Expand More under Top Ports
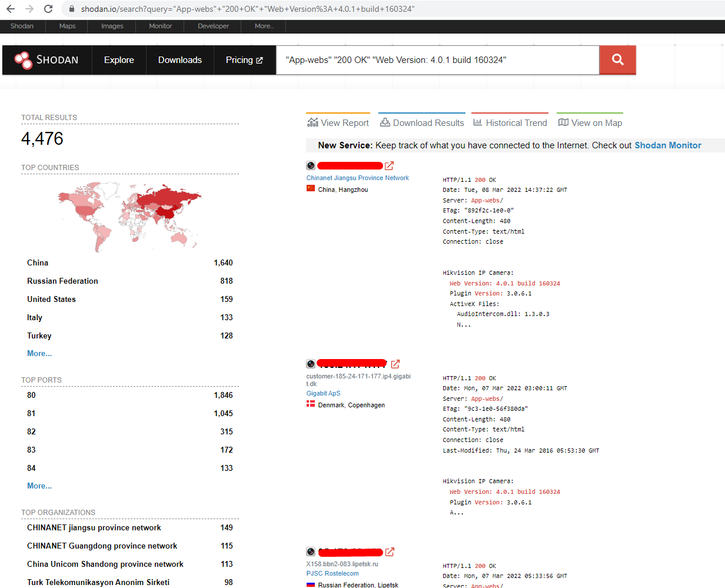Viewport: 725px width, 588px height. pos(39,486)
